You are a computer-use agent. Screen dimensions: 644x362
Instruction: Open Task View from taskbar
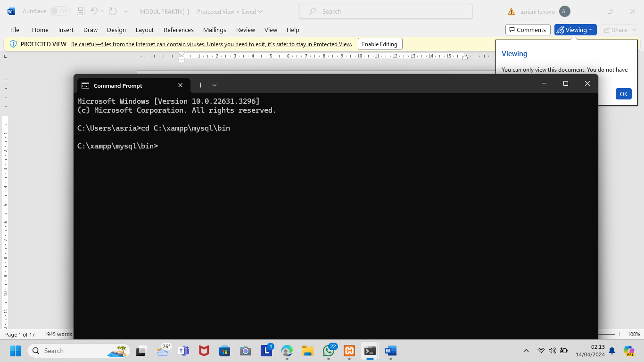click(x=141, y=351)
